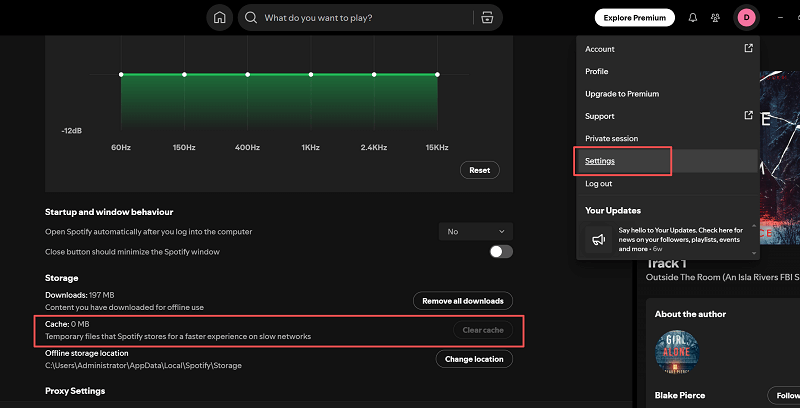Image resolution: width=800 pixels, height=408 pixels.
Task: Click the 60Hz equalizer band handle
Action: coord(121,74)
